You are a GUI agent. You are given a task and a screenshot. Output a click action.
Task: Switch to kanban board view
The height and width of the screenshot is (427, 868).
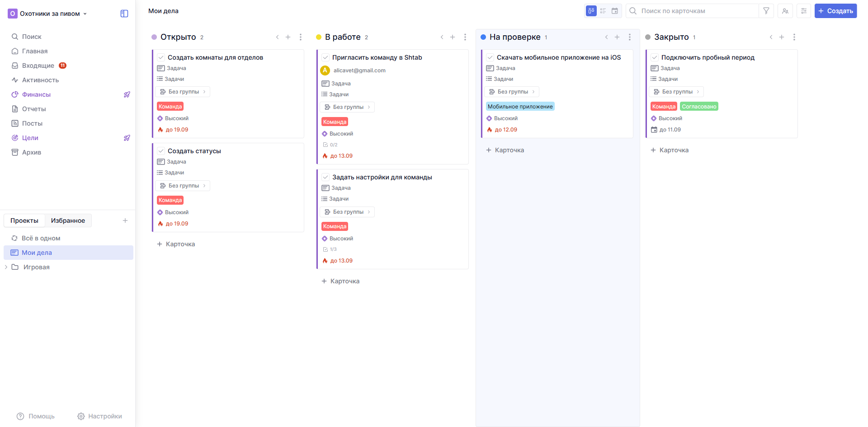[591, 11]
